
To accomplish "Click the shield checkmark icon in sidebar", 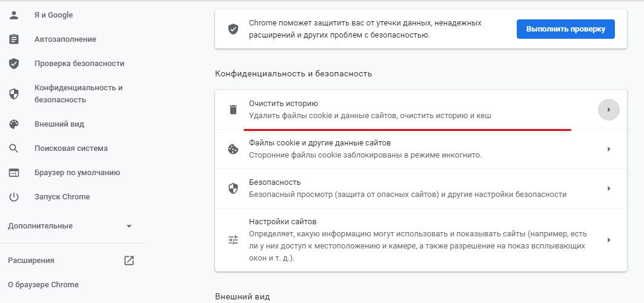I will point(14,64).
